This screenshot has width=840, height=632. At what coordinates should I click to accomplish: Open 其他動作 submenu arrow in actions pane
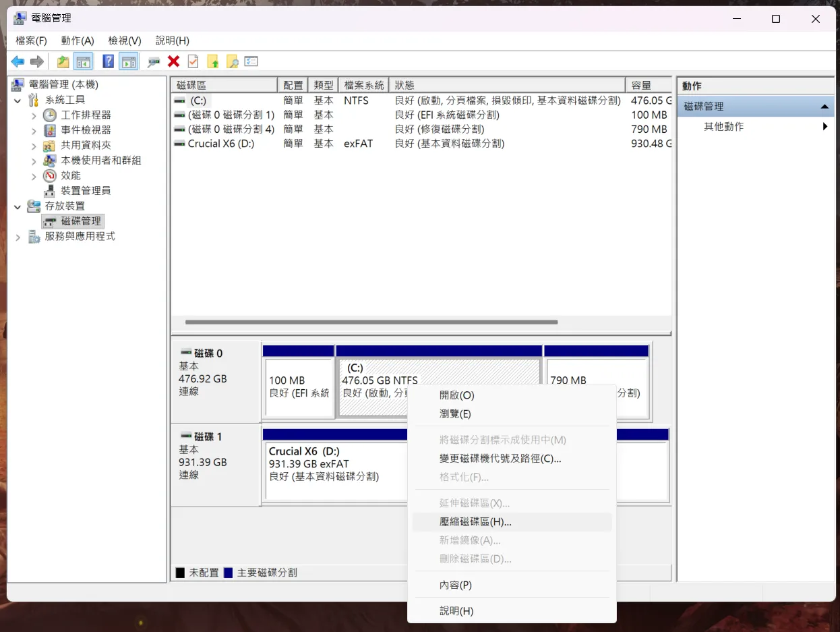coord(824,127)
